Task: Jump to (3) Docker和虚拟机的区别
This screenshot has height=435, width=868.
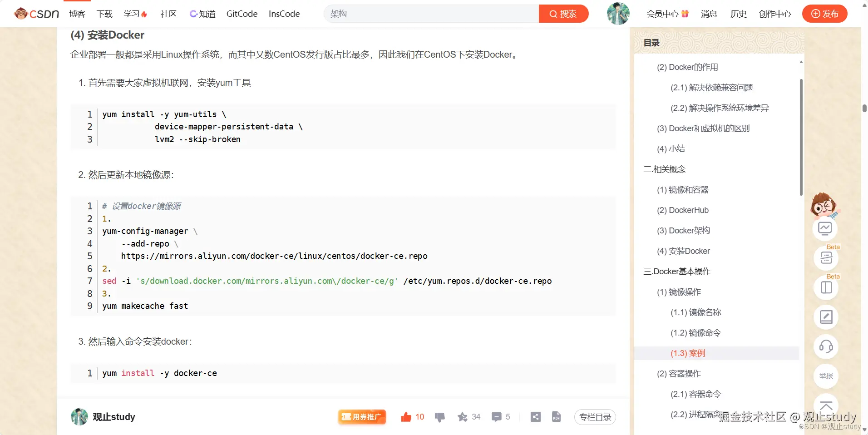Action: pyautogui.click(x=703, y=129)
